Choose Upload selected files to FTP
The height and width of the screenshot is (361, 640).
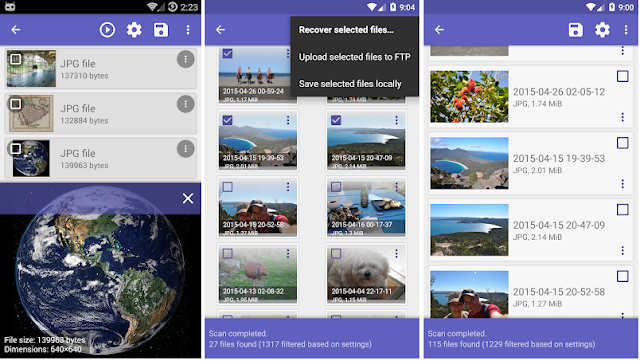[354, 57]
